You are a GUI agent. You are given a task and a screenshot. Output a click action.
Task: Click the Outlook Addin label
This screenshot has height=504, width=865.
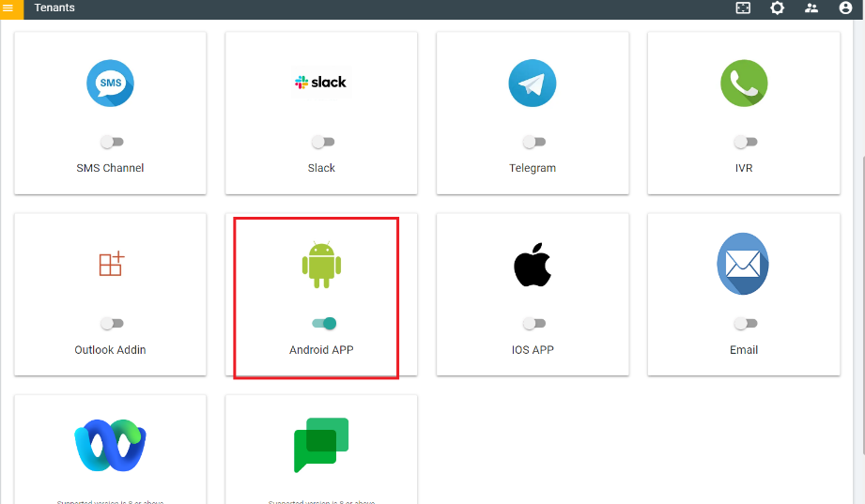(x=110, y=349)
